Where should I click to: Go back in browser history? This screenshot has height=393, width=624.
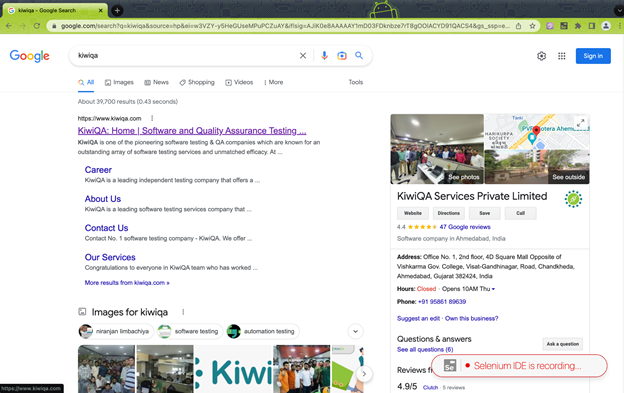point(9,26)
